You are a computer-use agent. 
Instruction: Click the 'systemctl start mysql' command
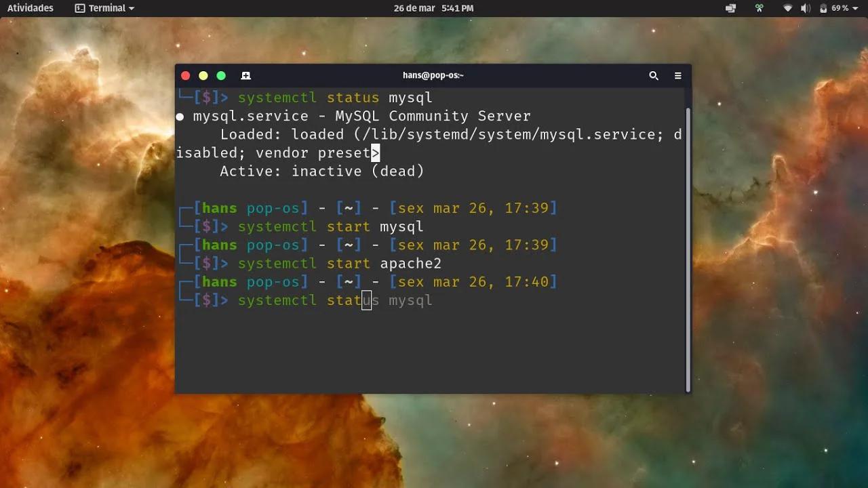(330, 226)
